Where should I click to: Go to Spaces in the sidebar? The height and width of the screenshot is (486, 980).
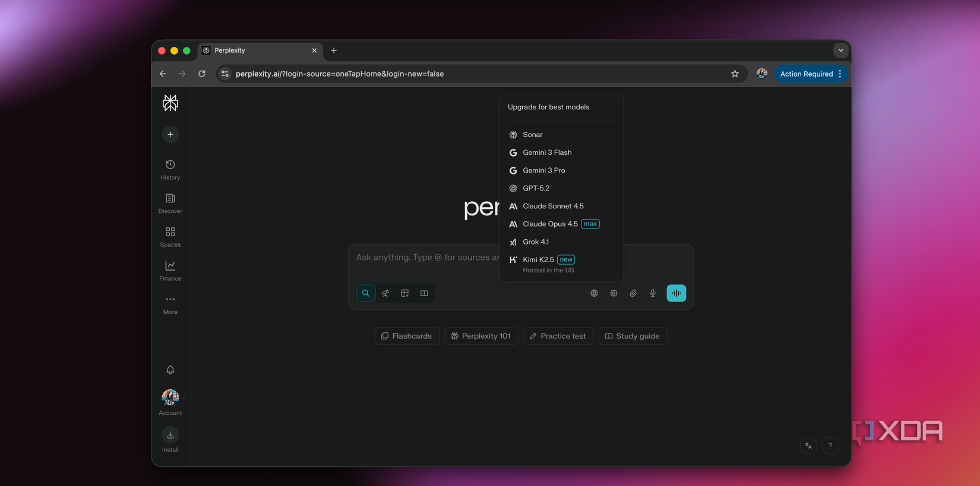(x=170, y=237)
